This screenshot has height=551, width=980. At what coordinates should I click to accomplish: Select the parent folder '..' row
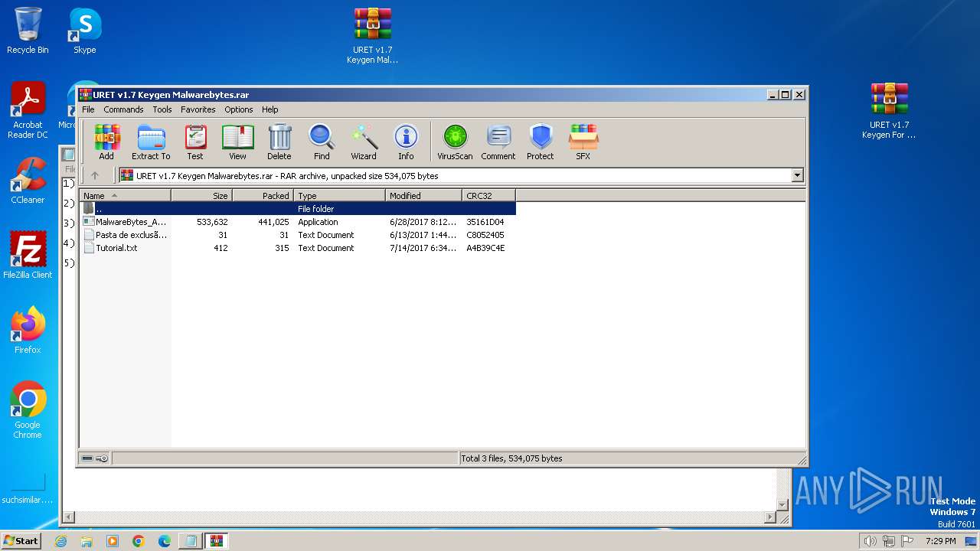(298, 208)
